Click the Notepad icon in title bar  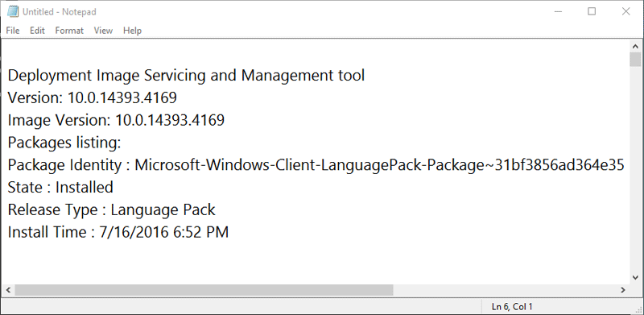pyautogui.click(x=13, y=12)
